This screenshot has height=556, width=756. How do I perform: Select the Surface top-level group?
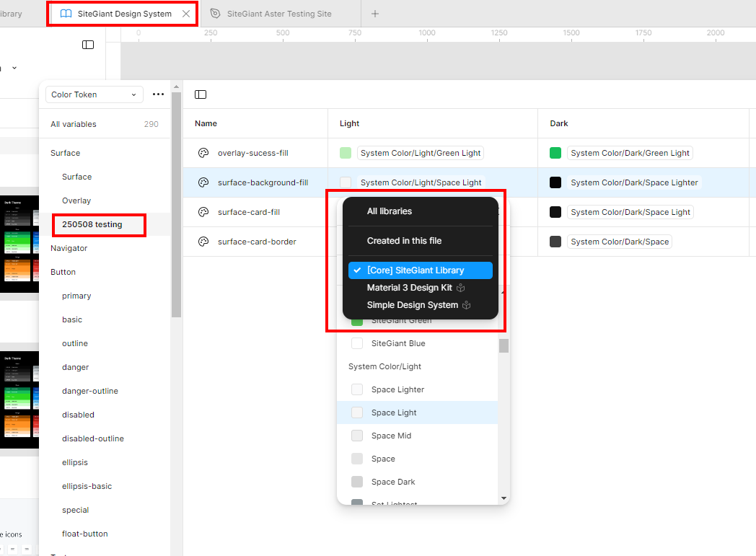tap(66, 153)
